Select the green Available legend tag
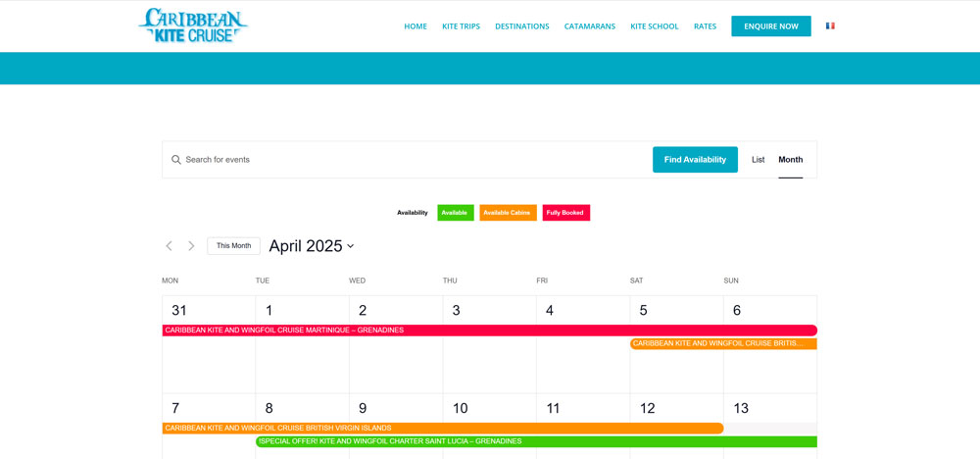 456,213
